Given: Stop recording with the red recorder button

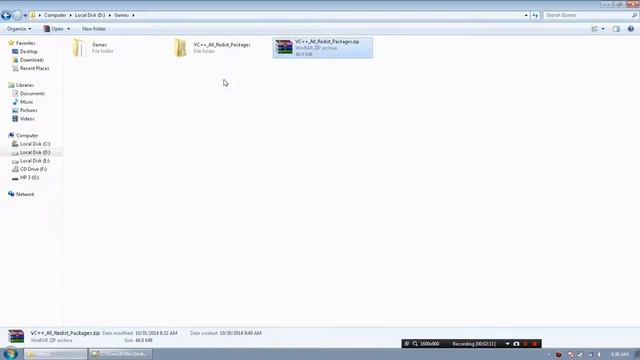Looking at the screenshot, I should pyautogui.click(x=534, y=344).
